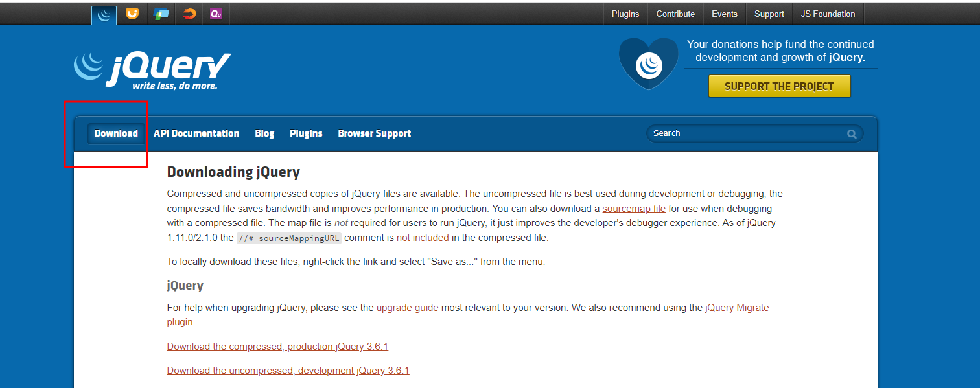The image size is (980, 388).
Task: Click the donation heart icon
Action: 649,63
